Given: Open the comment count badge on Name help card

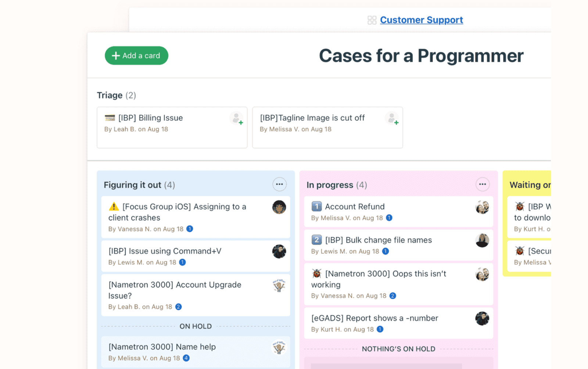Looking at the screenshot, I should 186,358.
